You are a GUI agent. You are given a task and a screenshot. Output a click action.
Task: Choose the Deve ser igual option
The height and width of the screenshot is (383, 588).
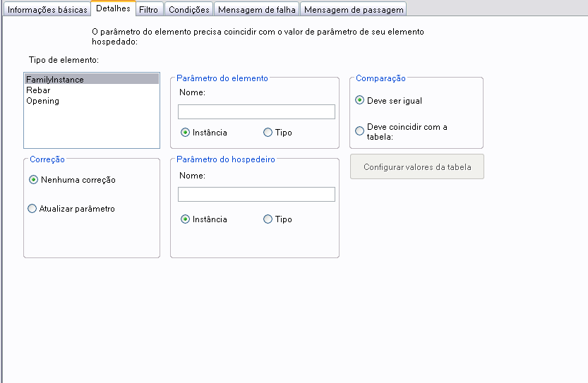click(360, 101)
